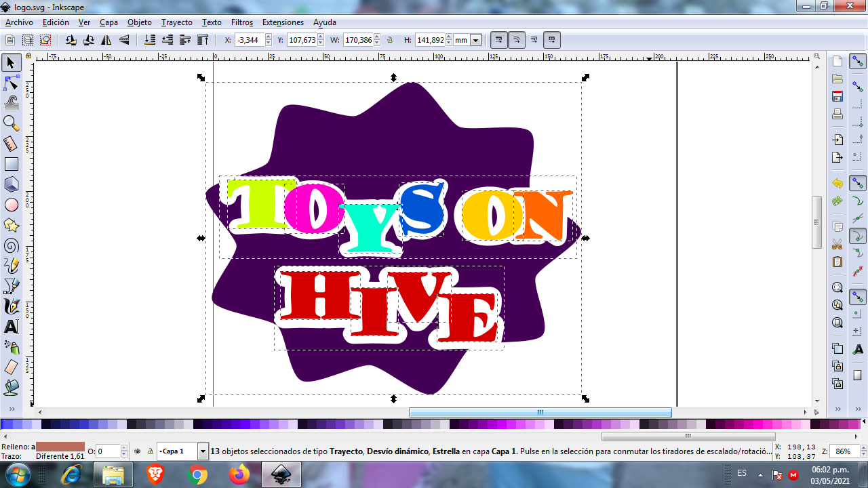Click the horizontal canvas scrollbar
Viewport: 868px width, 488px height.
pyautogui.click(x=540, y=412)
